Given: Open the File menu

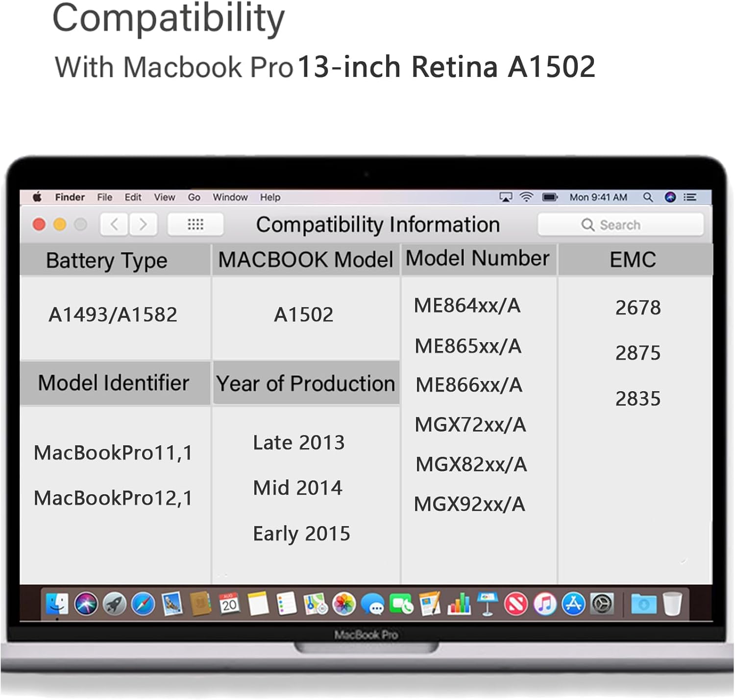Looking at the screenshot, I should pos(104,197).
